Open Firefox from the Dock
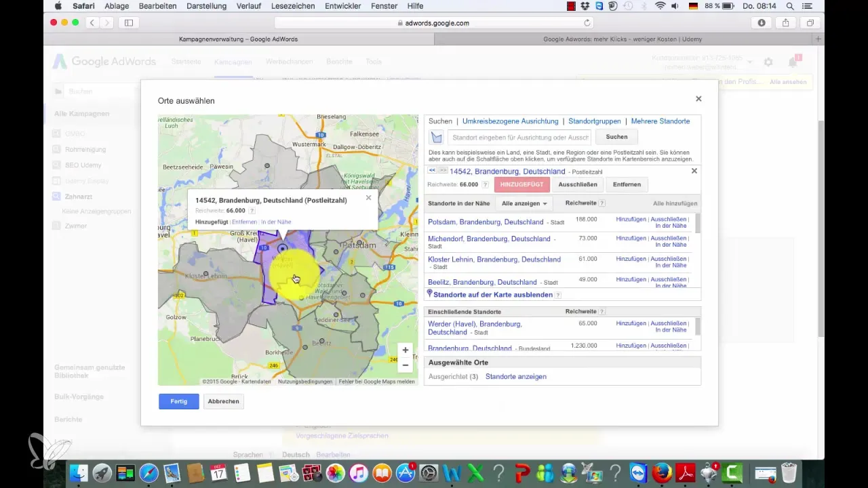Screen dimensions: 868x488 click(661, 472)
